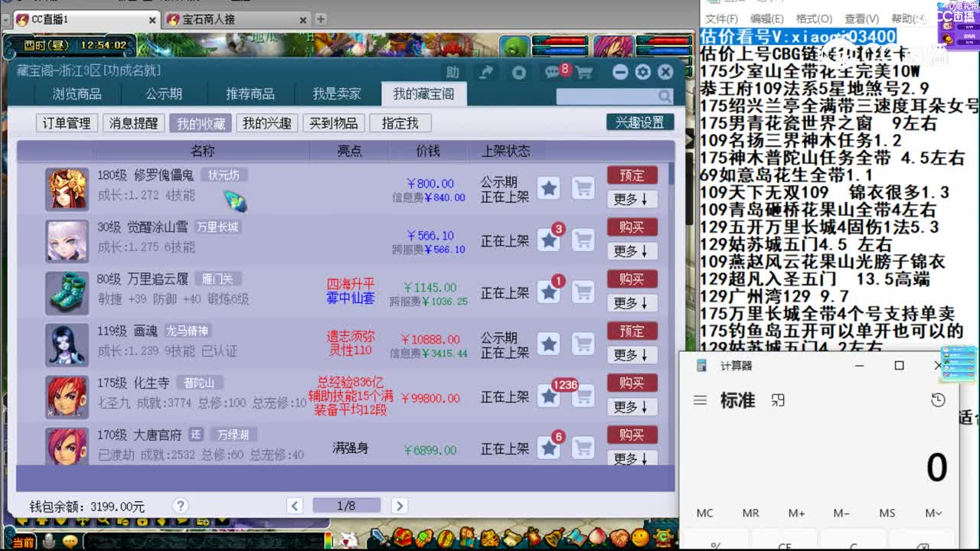Click 预定 for 画魂
This screenshot has width=980, height=551.
[x=632, y=331]
